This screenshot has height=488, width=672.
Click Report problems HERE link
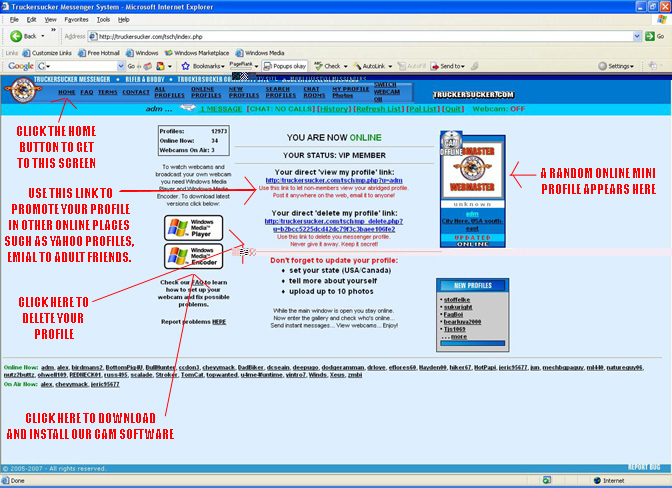pos(219,322)
